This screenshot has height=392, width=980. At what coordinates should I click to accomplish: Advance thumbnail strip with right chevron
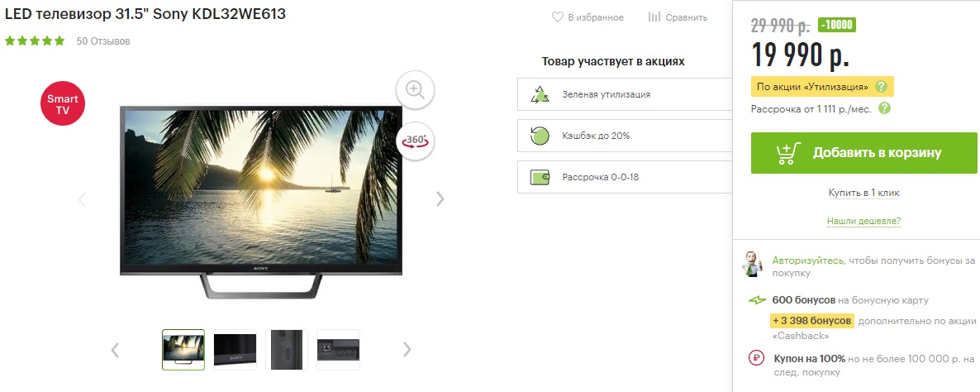click(x=407, y=350)
